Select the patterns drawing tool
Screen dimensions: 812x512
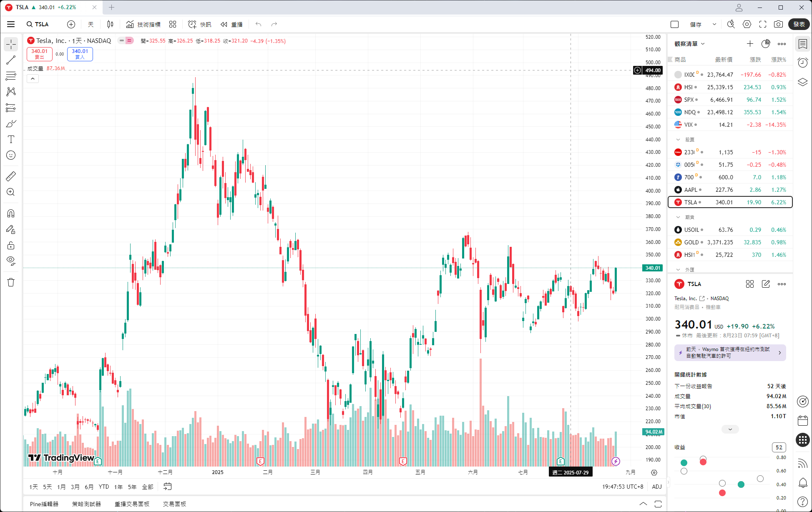pos(11,92)
